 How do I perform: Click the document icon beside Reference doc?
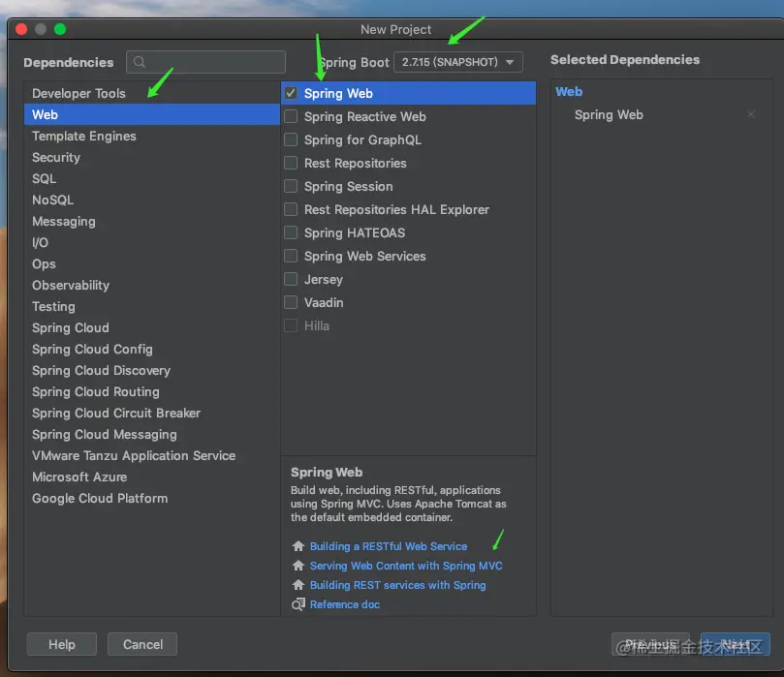point(298,604)
